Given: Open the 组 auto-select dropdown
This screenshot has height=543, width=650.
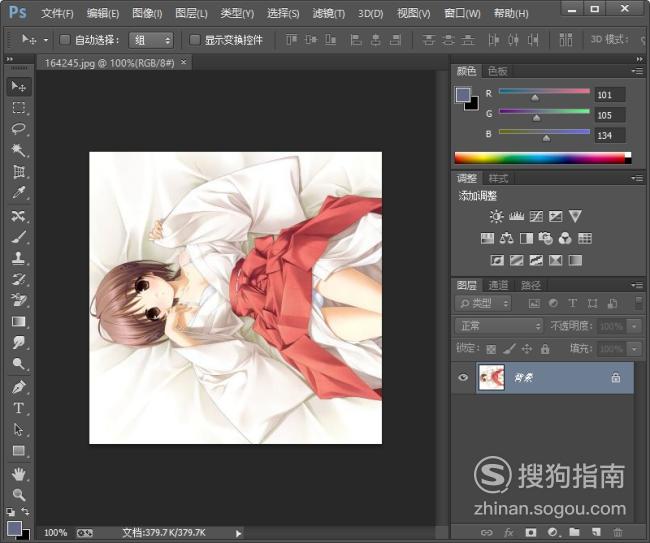Looking at the screenshot, I should point(151,40).
